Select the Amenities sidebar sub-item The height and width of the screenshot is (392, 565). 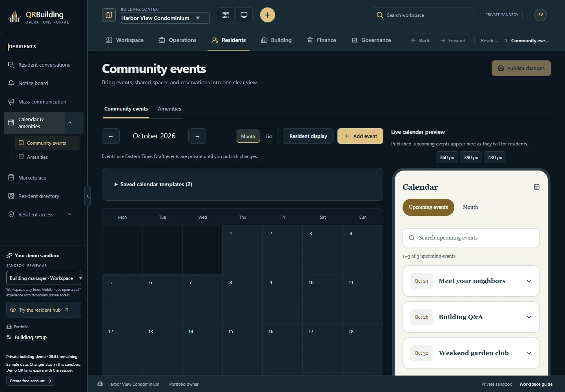[x=47, y=157]
